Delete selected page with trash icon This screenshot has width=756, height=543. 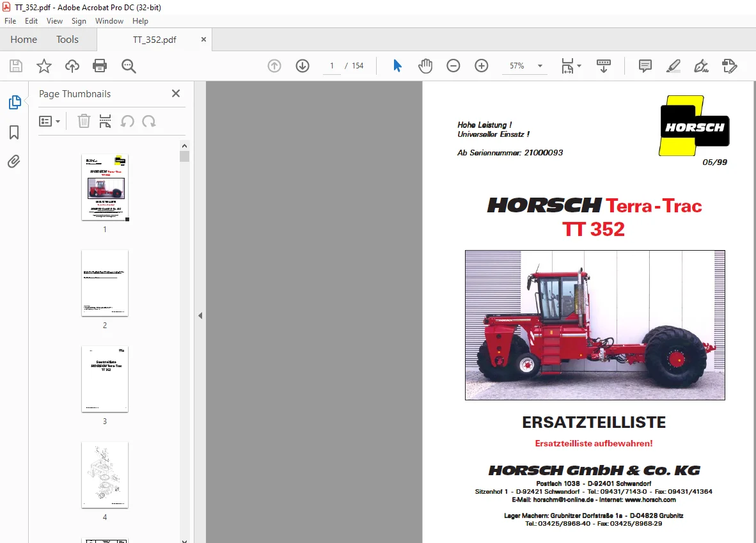pos(84,121)
